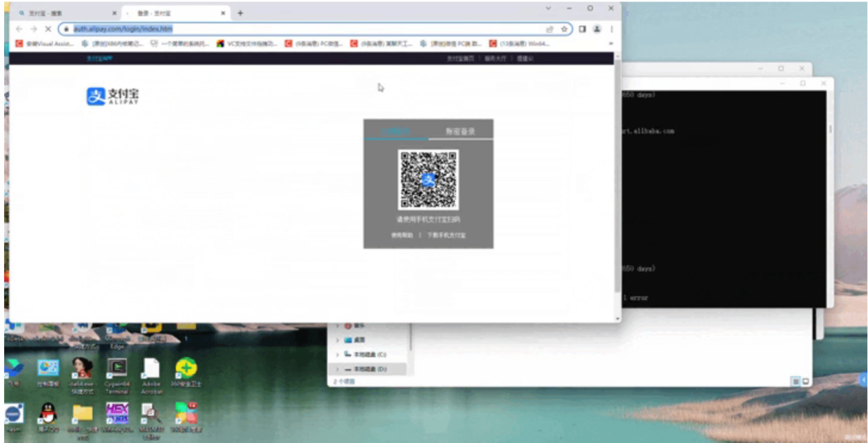Open the 控制面板 desktop icon
The width and height of the screenshot is (868, 443).
click(x=48, y=373)
